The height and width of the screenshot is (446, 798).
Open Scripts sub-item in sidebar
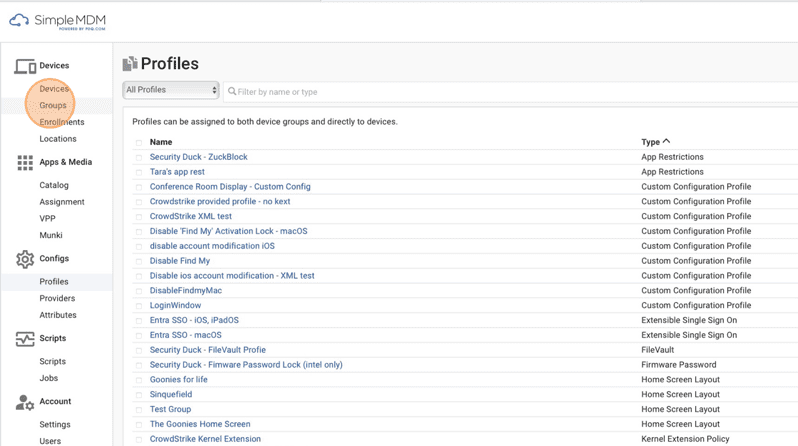[x=52, y=361]
